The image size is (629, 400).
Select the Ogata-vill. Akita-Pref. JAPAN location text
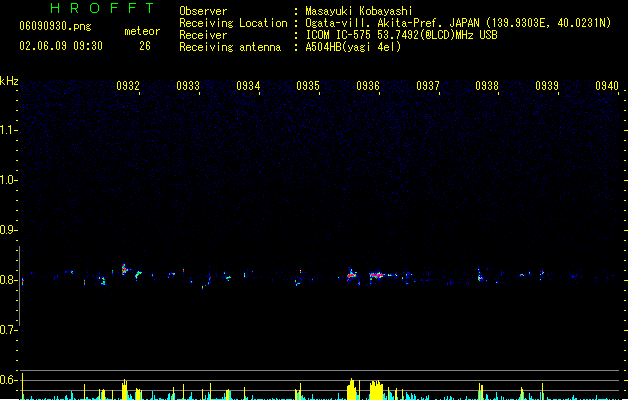pyautogui.click(x=458, y=23)
